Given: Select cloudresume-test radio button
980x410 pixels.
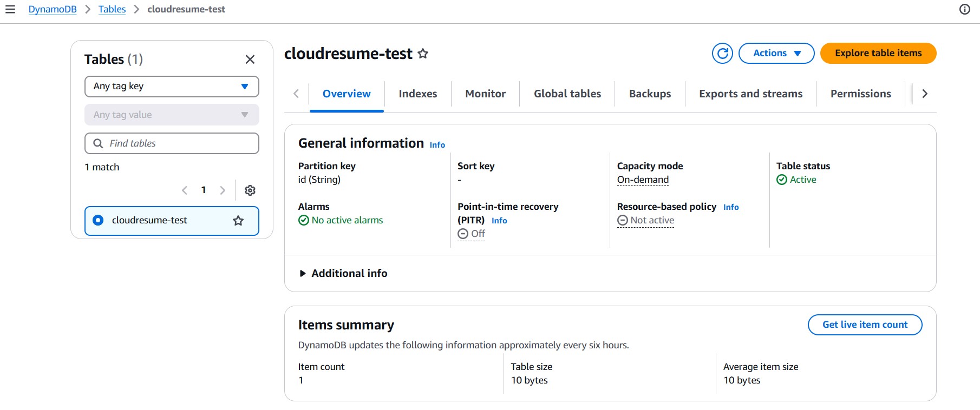Looking at the screenshot, I should coord(98,220).
